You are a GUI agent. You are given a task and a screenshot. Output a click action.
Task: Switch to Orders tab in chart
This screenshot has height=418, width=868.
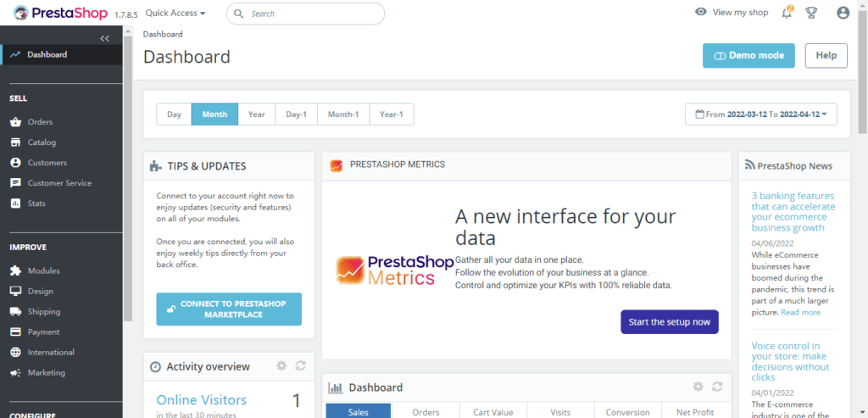click(426, 411)
